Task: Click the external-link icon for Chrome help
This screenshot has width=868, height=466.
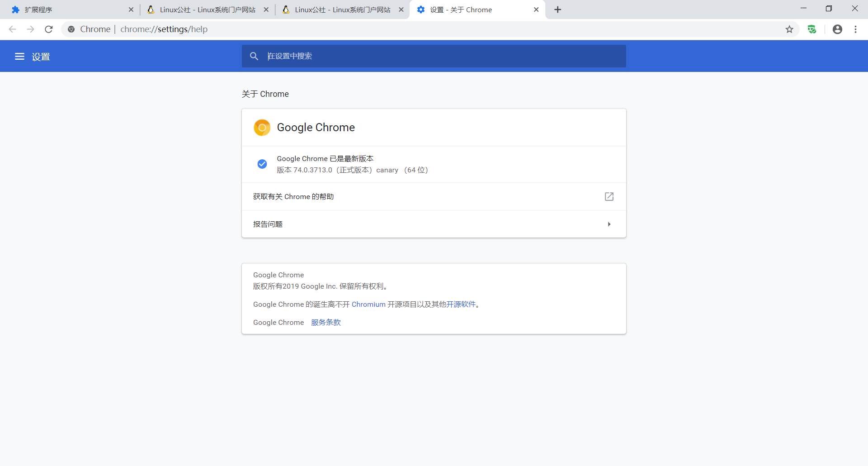Action: [x=609, y=196]
